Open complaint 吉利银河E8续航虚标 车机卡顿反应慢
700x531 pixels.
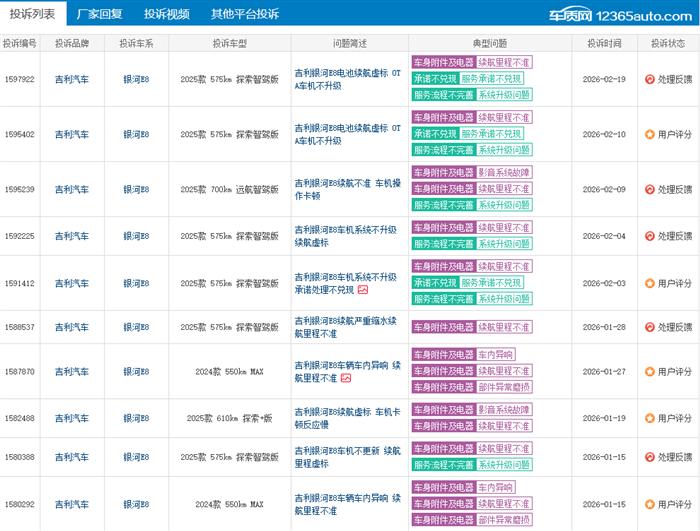346,418
